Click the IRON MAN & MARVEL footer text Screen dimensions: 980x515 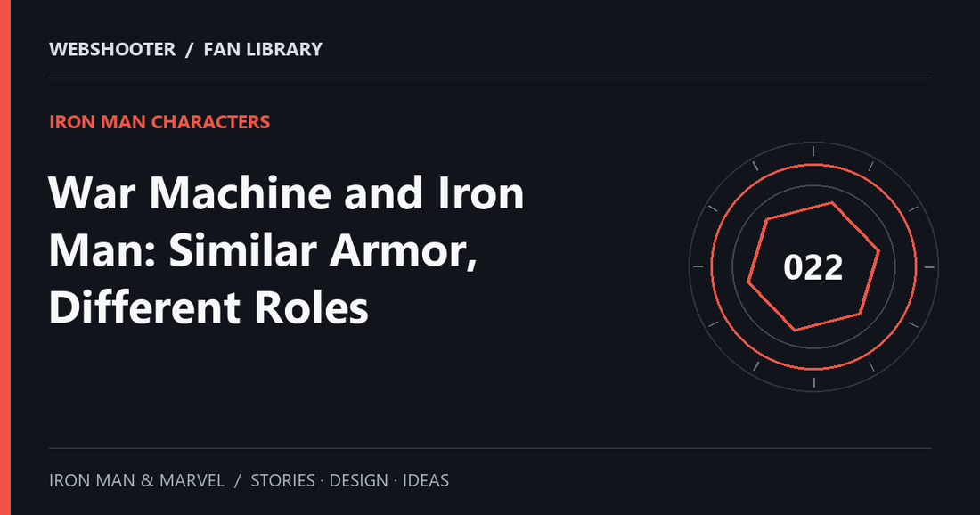pos(137,480)
